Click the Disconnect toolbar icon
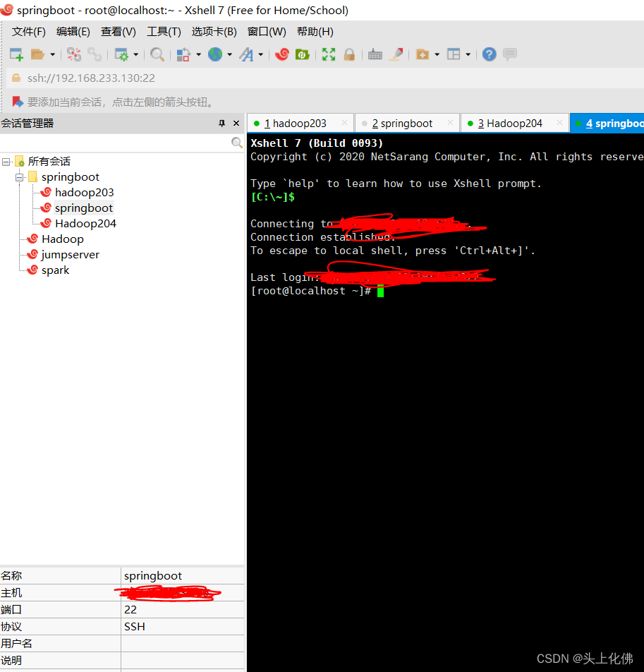 [73, 54]
